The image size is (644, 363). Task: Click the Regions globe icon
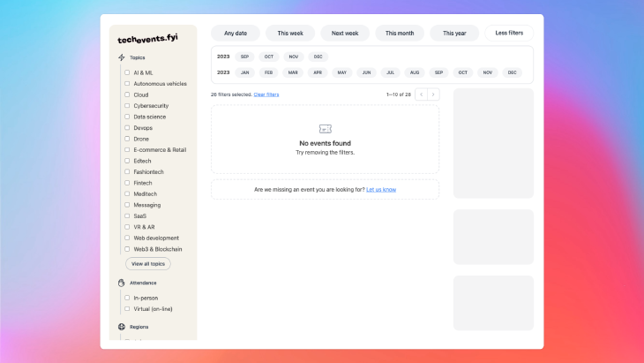tap(122, 327)
